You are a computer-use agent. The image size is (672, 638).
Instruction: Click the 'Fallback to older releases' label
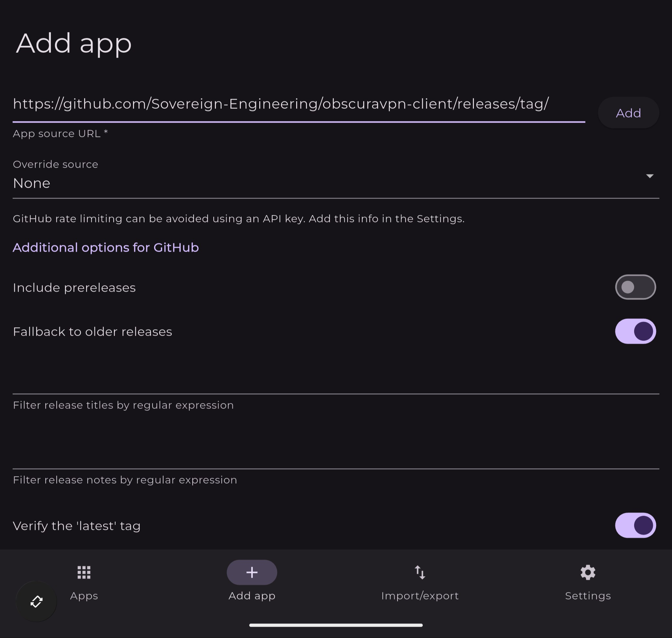(x=93, y=331)
